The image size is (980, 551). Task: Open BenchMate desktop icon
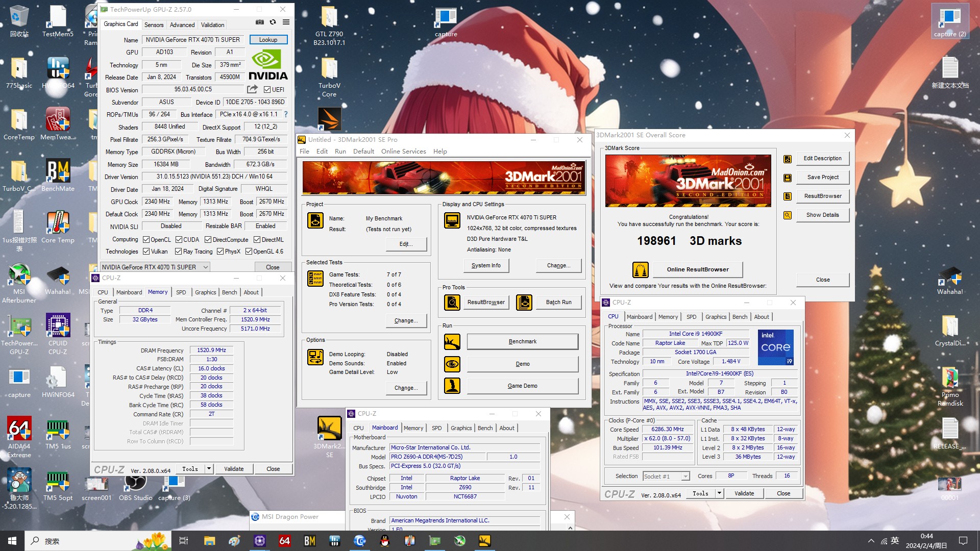tap(58, 176)
